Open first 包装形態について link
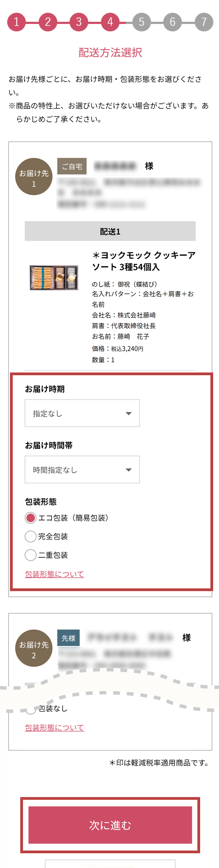Viewport: 219px width, 868px height. (54, 574)
